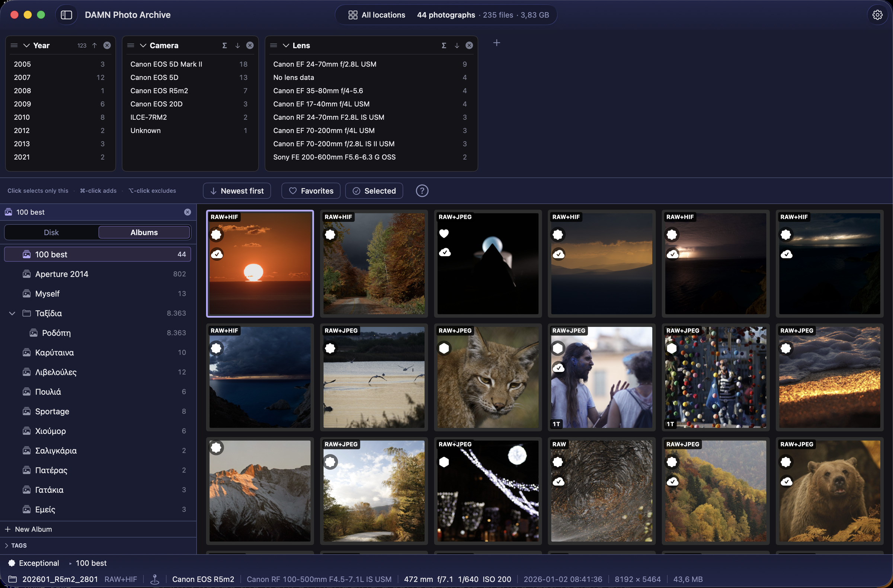Switch to the Albums tab
The image size is (893, 588).
click(x=144, y=232)
